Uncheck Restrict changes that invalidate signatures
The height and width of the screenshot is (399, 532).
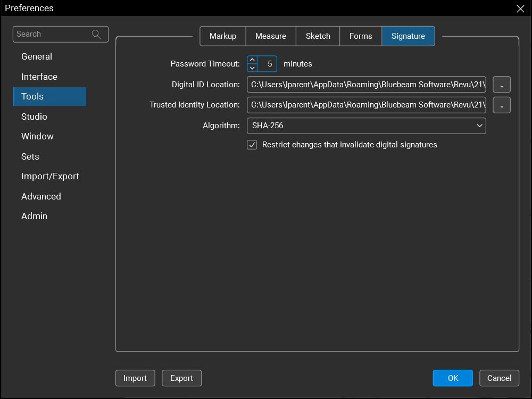click(252, 145)
